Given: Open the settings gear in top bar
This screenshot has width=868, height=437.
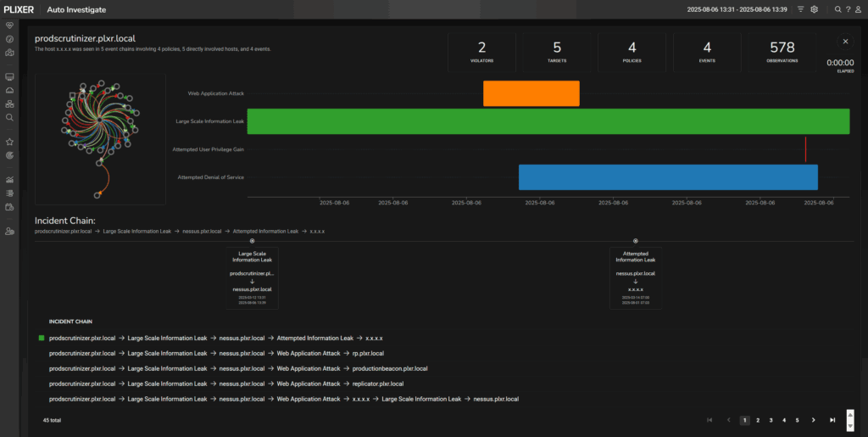Looking at the screenshot, I should click(x=815, y=9).
